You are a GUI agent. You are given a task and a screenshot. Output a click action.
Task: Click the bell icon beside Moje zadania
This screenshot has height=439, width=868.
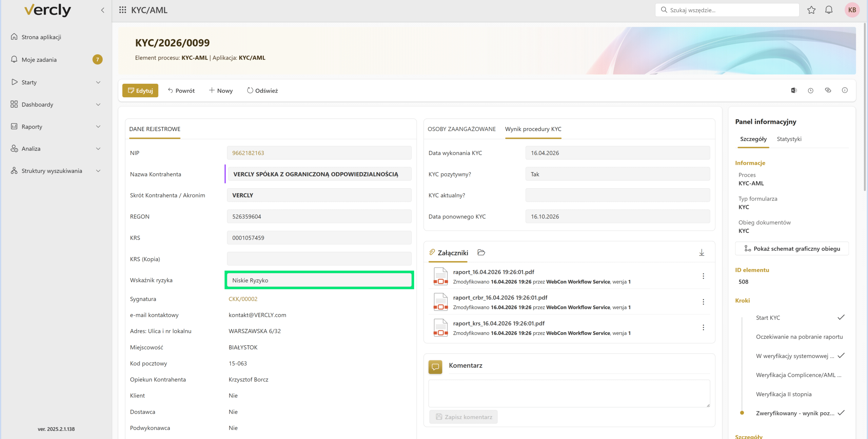click(x=14, y=59)
